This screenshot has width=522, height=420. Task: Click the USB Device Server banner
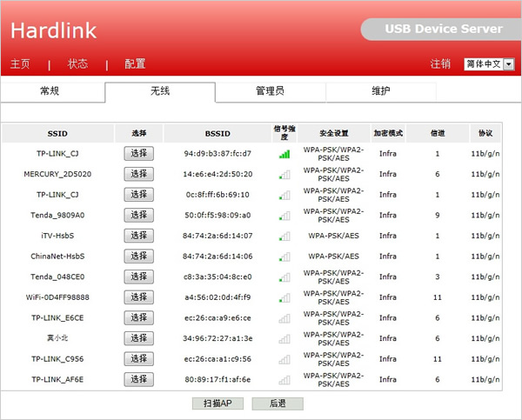[x=441, y=30]
